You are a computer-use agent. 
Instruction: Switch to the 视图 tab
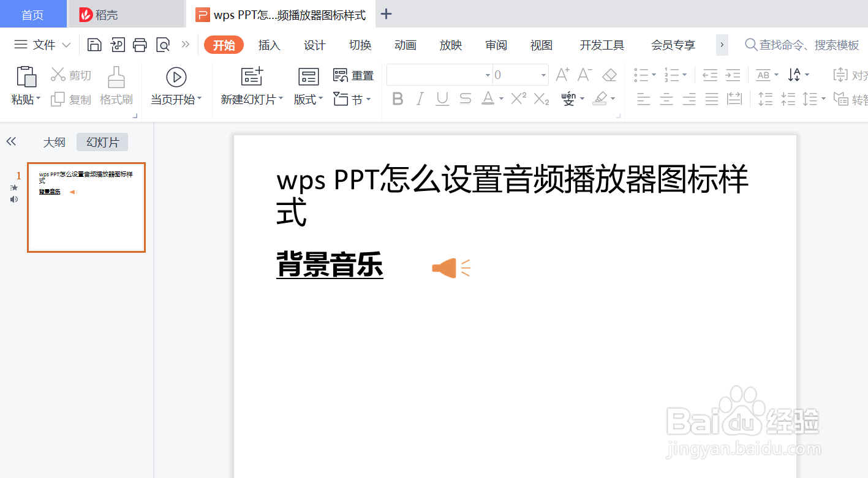coord(542,45)
